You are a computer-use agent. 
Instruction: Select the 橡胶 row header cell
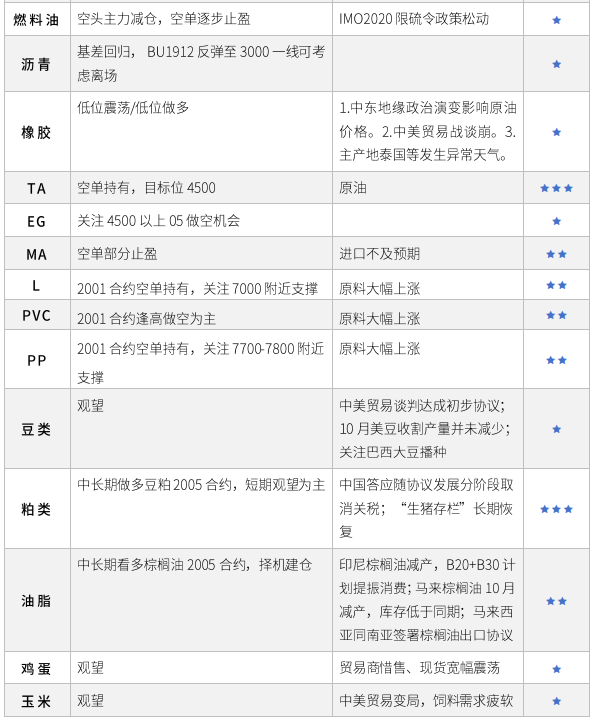(x=37, y=132)
